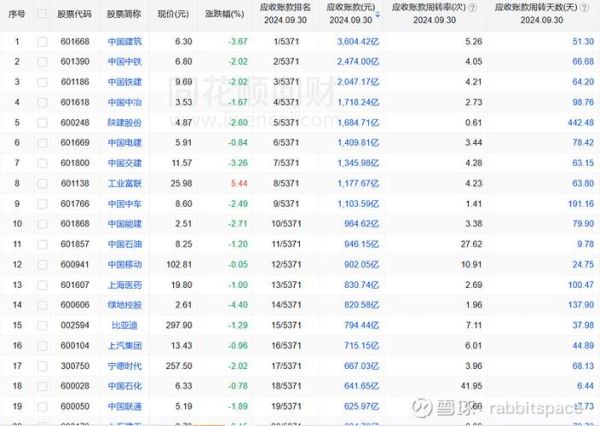Check the box for 601766 中国中车
The image size is (600, 426).
coord(42,204)
